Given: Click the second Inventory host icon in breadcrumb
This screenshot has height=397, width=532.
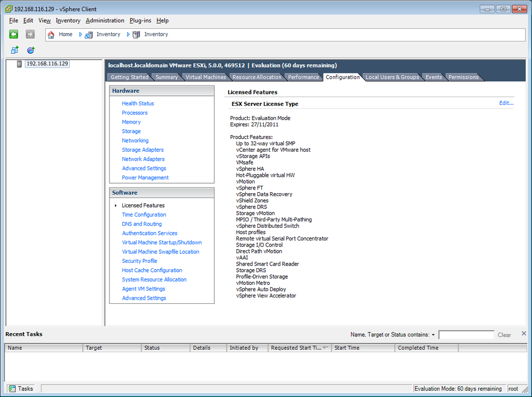Looking at the screenshot, I should [136, 35].
